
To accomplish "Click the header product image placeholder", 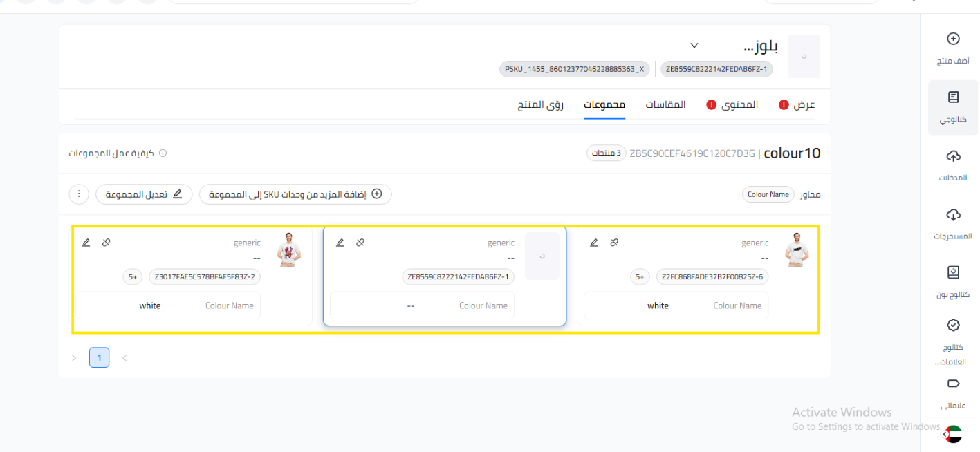I will point(804,56).
